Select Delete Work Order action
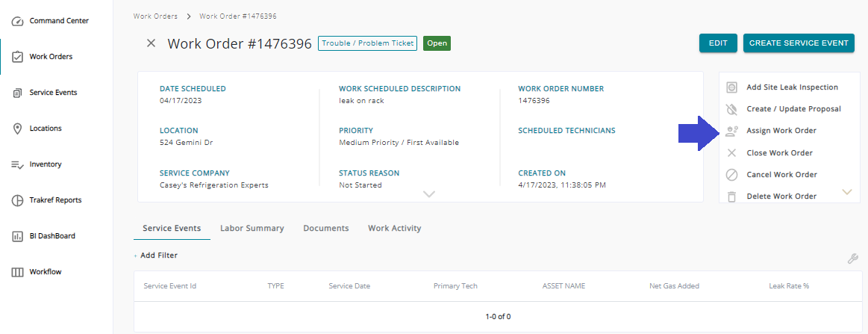 tap(781, 196)
